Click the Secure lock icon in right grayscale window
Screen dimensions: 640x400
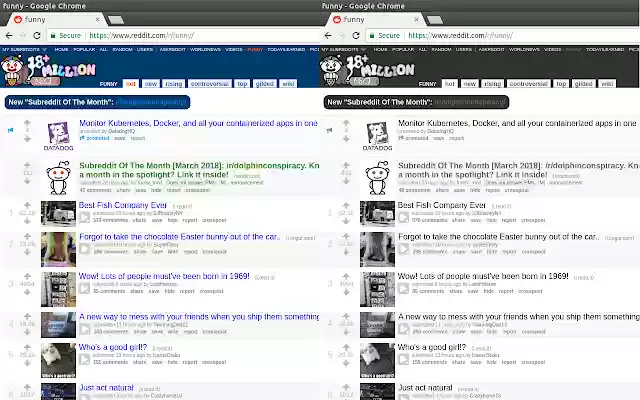coord(372,36)
